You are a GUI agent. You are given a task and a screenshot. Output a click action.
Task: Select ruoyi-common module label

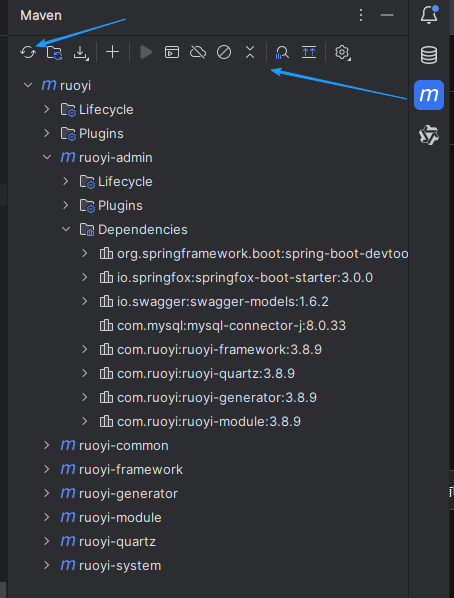(124, 445)
